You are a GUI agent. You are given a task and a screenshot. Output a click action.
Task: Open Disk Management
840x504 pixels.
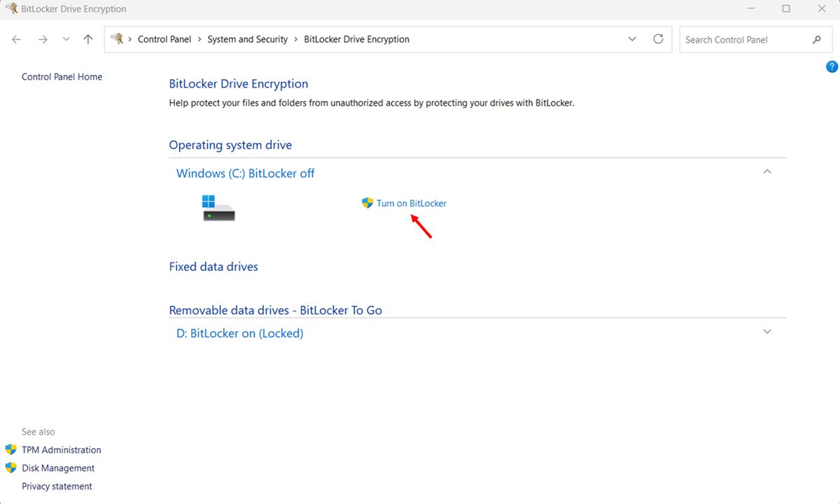tap(57, 468)
